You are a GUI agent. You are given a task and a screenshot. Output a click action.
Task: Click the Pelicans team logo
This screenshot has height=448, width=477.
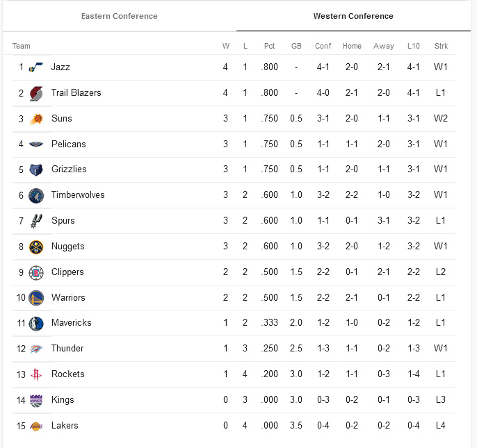[x=36, y=144]
